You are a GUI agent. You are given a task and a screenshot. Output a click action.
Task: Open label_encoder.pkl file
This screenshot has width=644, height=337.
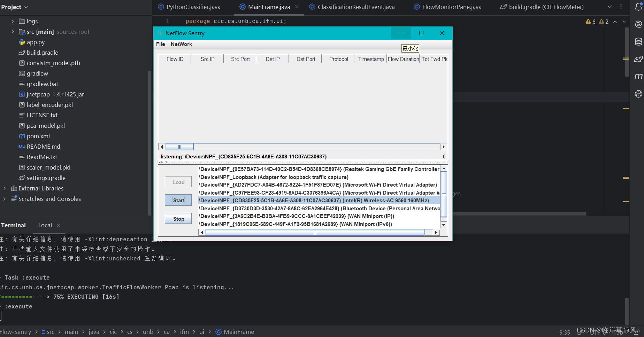(50, 105)
